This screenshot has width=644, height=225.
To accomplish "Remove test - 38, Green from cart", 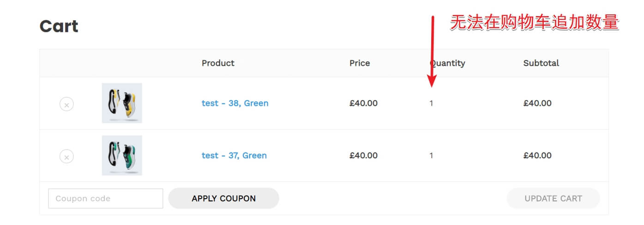I will (x=66, y=105).
